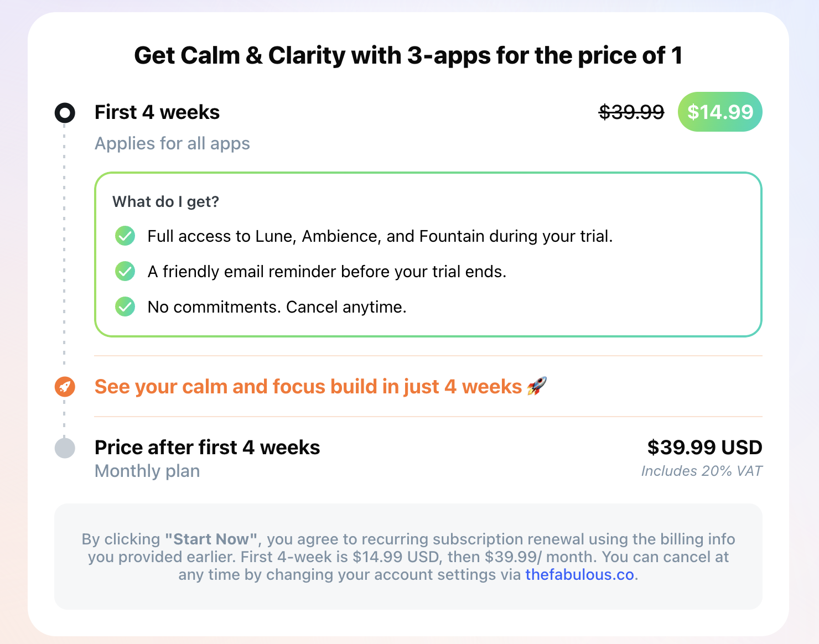Click the Price after first 4 weeks label

click(207, 447)
